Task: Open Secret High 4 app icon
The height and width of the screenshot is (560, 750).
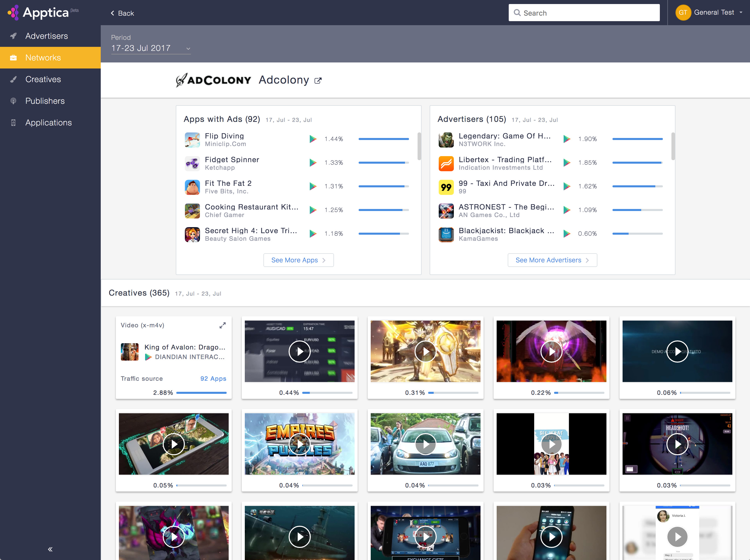Action: [x=192, y=235]
